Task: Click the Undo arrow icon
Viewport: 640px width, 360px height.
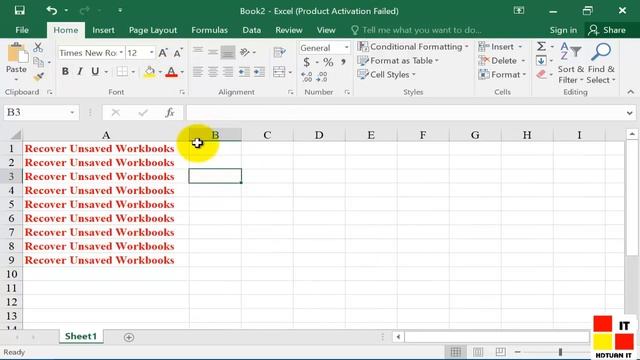Action: [52, 10]
